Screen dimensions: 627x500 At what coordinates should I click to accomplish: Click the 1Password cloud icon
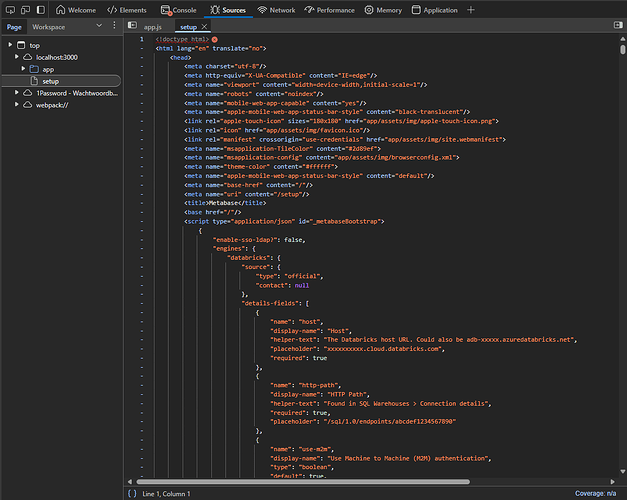tap(28, 93)
